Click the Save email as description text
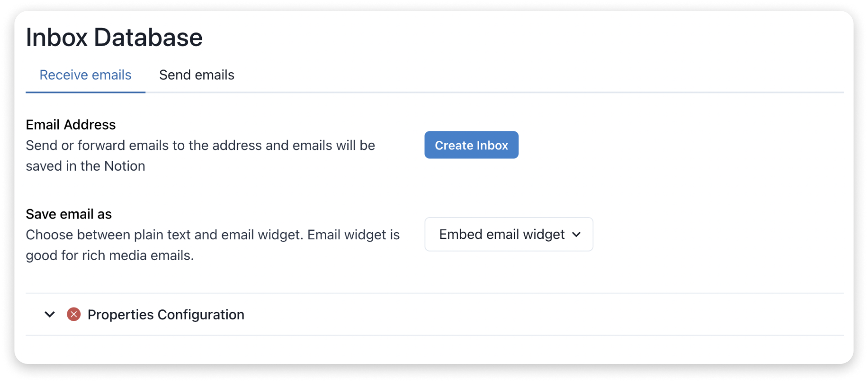 pyautogui.click(x=212, y=245)
